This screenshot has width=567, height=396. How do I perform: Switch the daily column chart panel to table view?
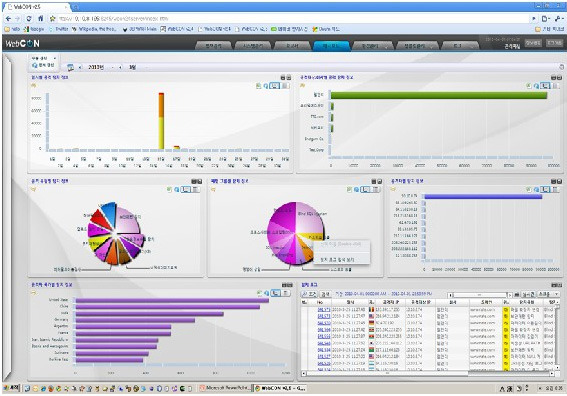(285, 86)
